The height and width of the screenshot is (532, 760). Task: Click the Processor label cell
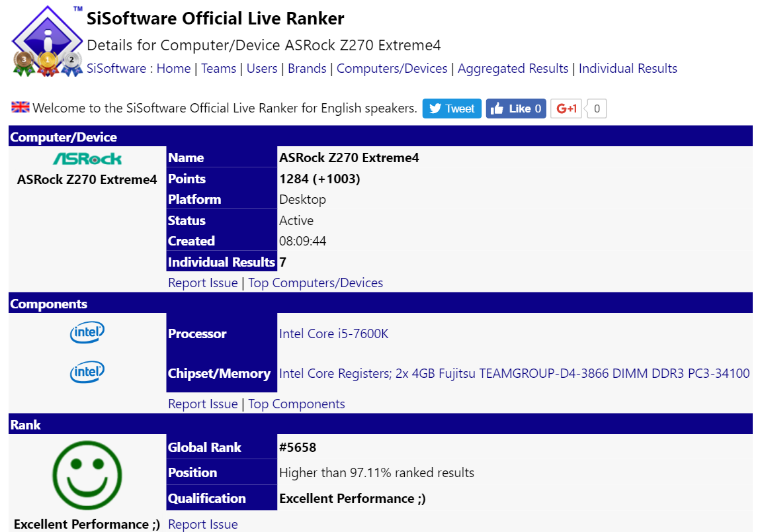(222, 333)
